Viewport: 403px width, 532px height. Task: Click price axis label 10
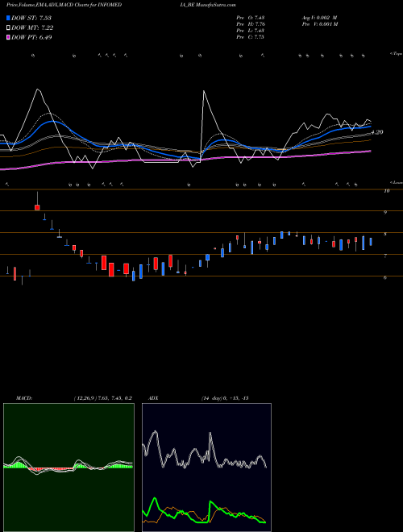[x=386, y=191]
